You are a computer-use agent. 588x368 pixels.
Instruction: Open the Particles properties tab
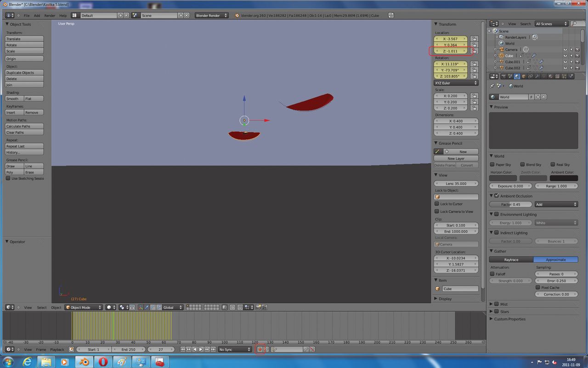[x=564, y=76]
